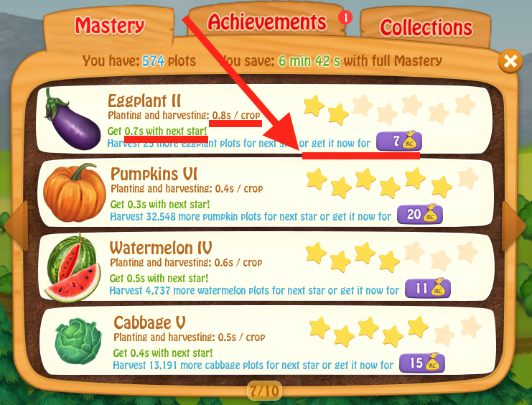The width and height of the screenshot is (532, 405).
Task: Switch to the Achievements tab
Action: [x=266, y=22]
